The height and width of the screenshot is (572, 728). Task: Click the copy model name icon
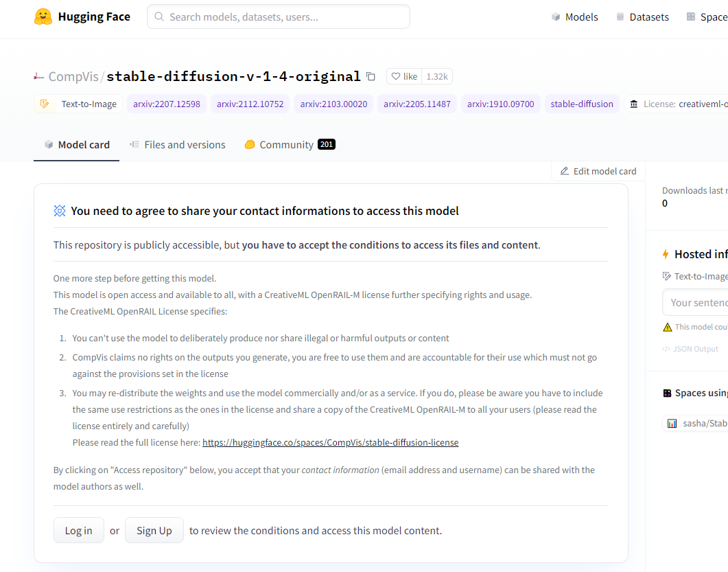371,76
